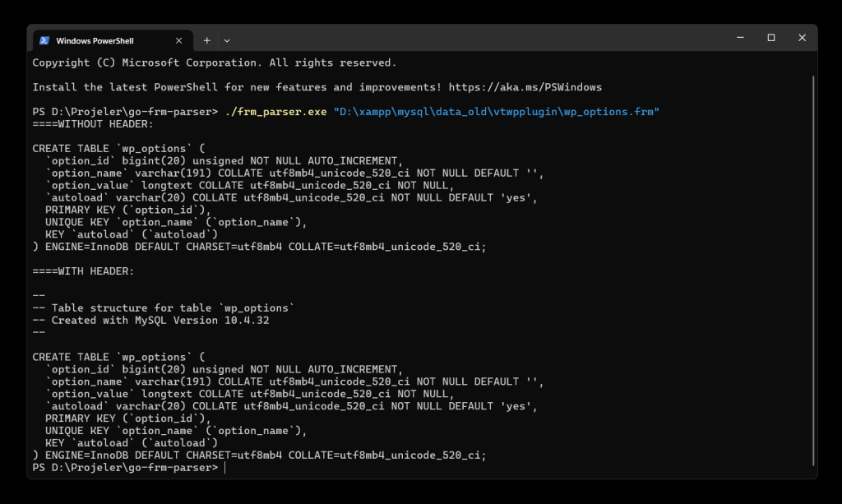Click the vertical scrollbar of the terminal
This screenshot has height=504, width=842.
pyautogui.click(x=812, y=271)
